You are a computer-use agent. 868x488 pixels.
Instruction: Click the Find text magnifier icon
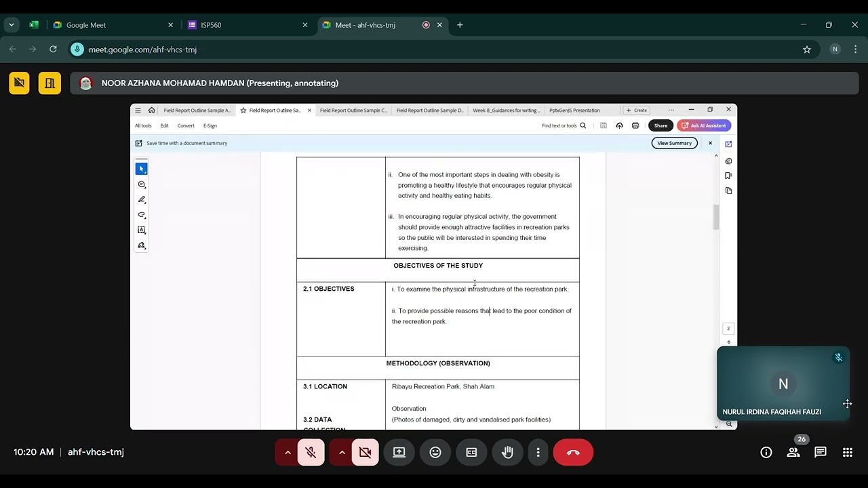point(583,125)
